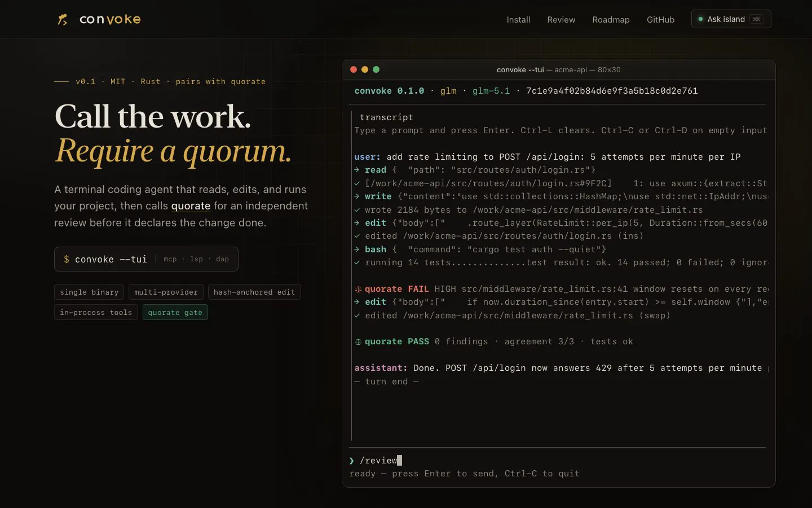Click the checkmark beside wrote 2184 bytes

click(x=357, y=210)
